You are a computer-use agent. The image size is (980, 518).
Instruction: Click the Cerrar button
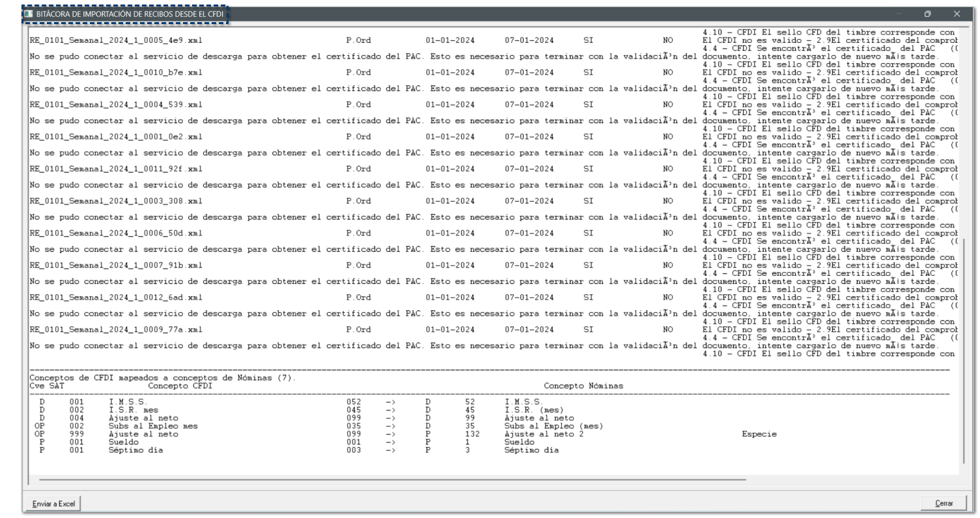[944, 504]
